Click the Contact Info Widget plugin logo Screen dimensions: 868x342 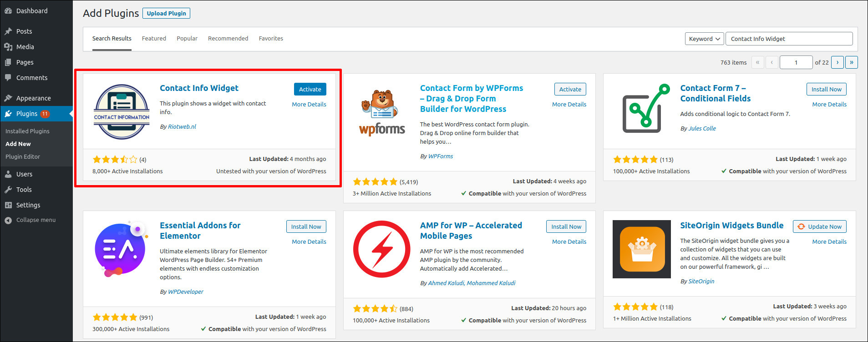pyautogui.click(x=122, y=112)
